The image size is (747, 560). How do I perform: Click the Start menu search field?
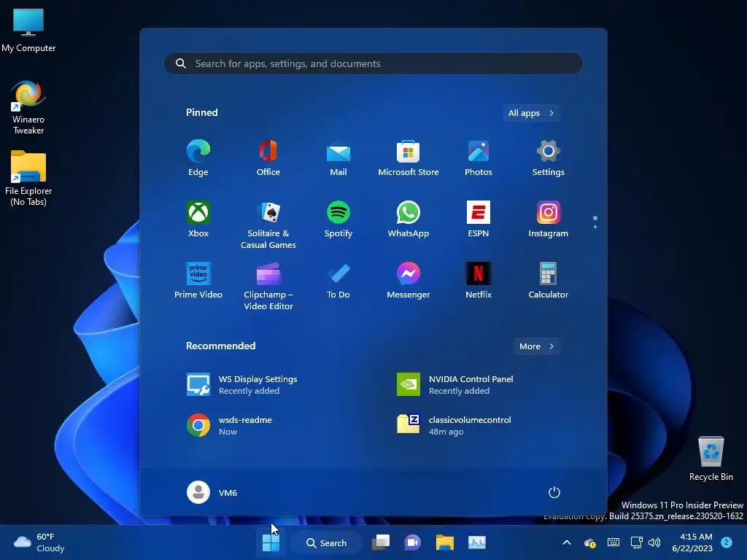[373, 63]
